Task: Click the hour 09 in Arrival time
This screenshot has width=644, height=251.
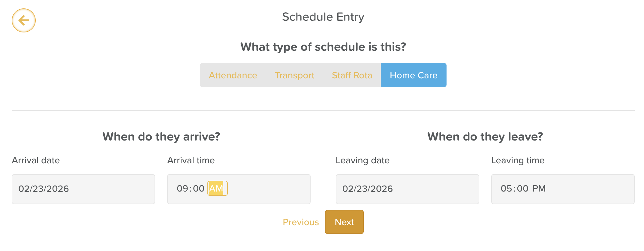Action: (x=182, y=189)
